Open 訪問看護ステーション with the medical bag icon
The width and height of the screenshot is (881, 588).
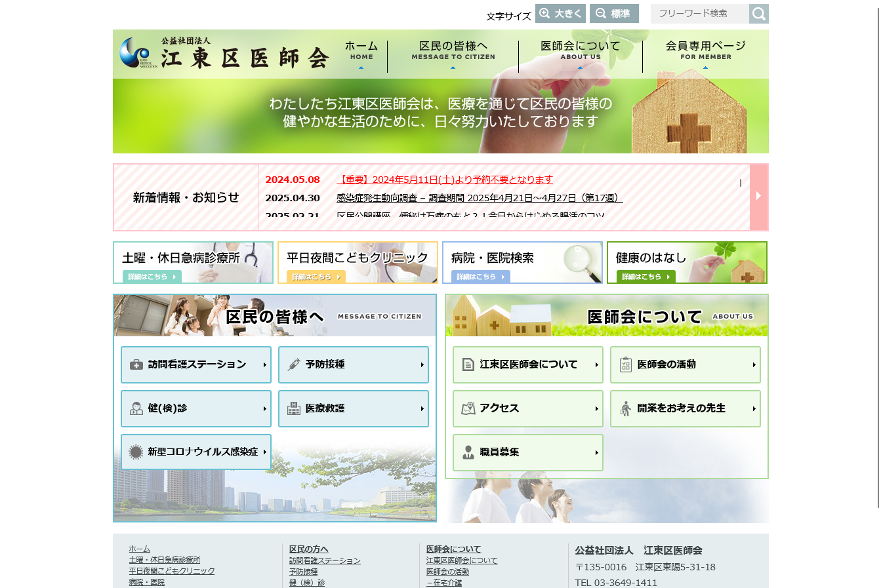pyautogui.click(x=195, y=364)
